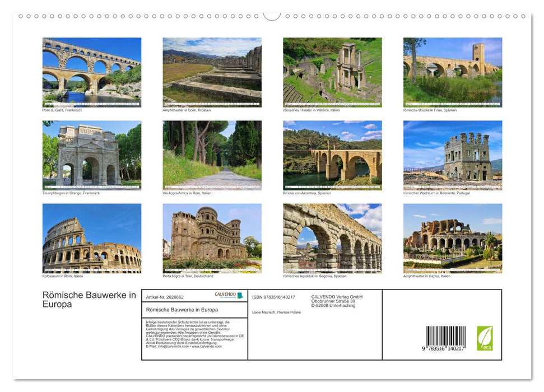Select the Wachturm in Belmonte photo
This screenshot has width=544, height=392.
coord(453,155)
